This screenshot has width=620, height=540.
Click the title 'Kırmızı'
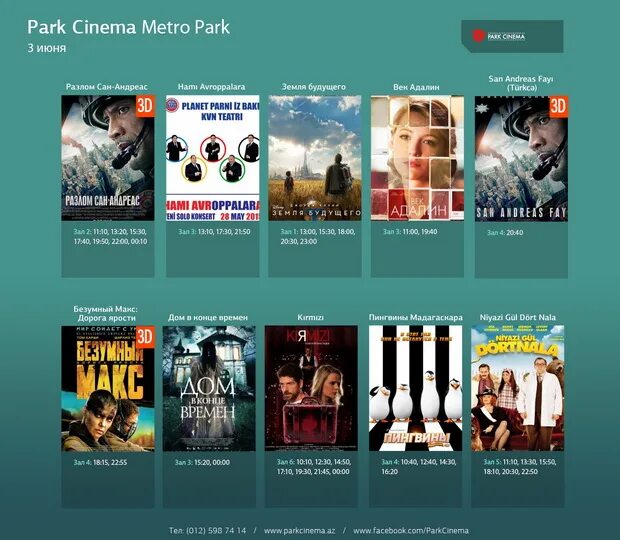pyautogui.click(x=310, y=317)
